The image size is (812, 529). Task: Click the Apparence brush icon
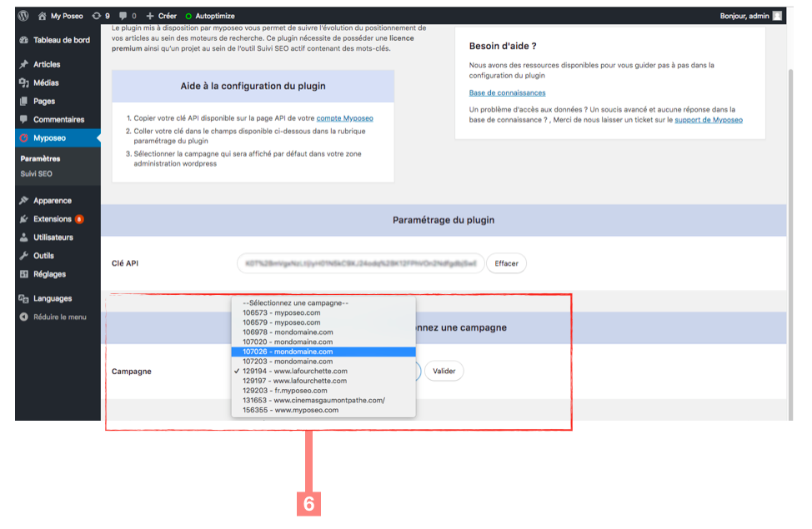point(24,200)
